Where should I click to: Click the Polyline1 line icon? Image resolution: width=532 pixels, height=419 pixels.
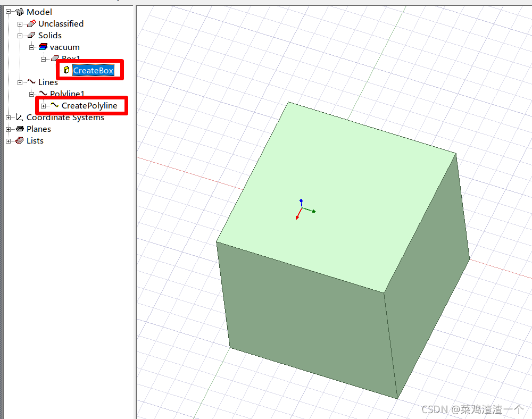pyautogui.click(x=43, y=93)
